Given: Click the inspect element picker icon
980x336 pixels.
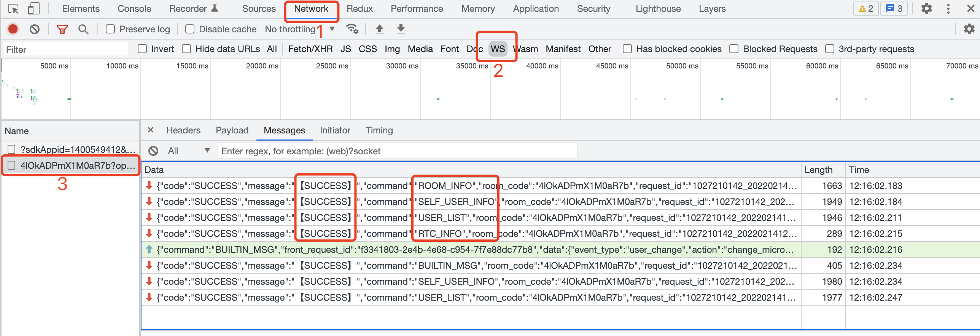Looking at the screenshot, I should 13,9.
